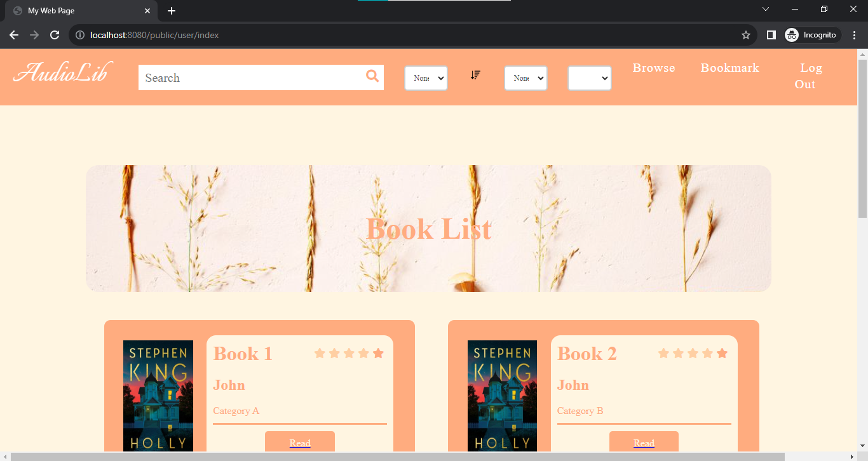Screen dimensions: 868x461
Task: Click the browser address bar URL
Action: (x=154, y=35)
